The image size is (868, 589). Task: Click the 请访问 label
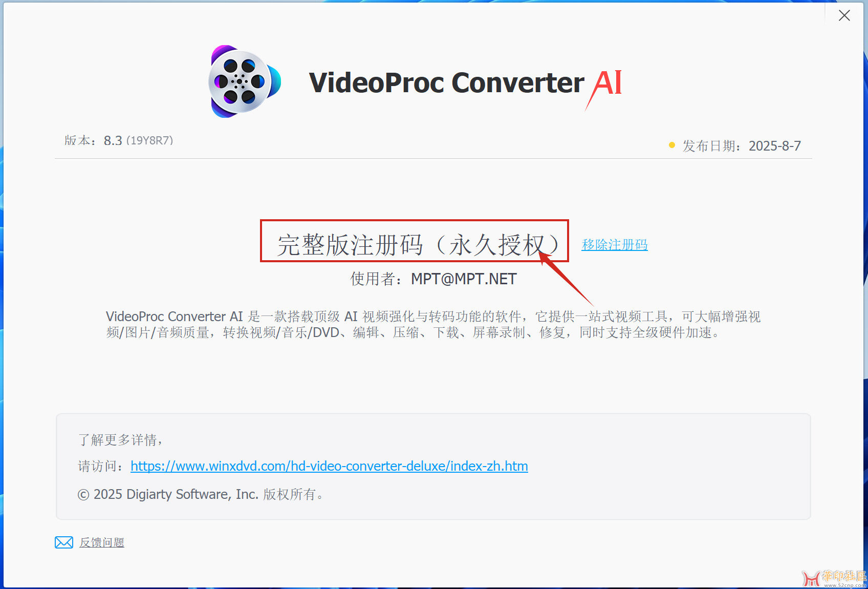click(x=101, y=466)
